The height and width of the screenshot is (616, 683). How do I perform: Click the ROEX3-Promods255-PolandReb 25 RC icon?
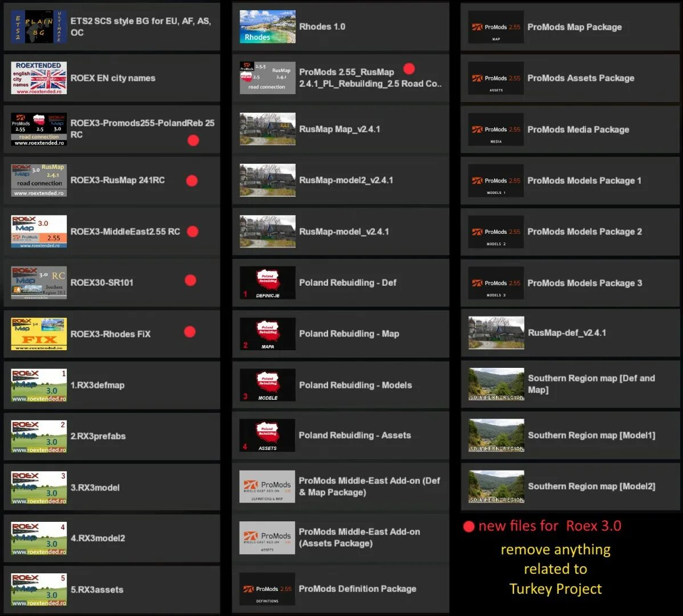coord(39,129)
